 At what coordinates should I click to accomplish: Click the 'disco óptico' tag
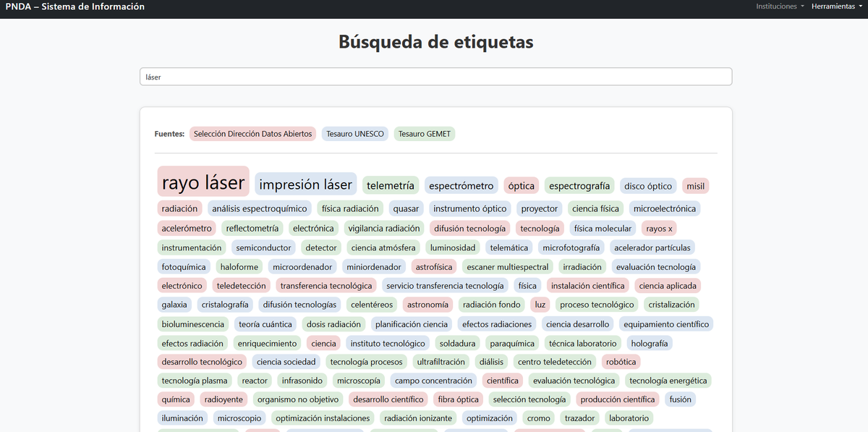click(x=648, y=186)
